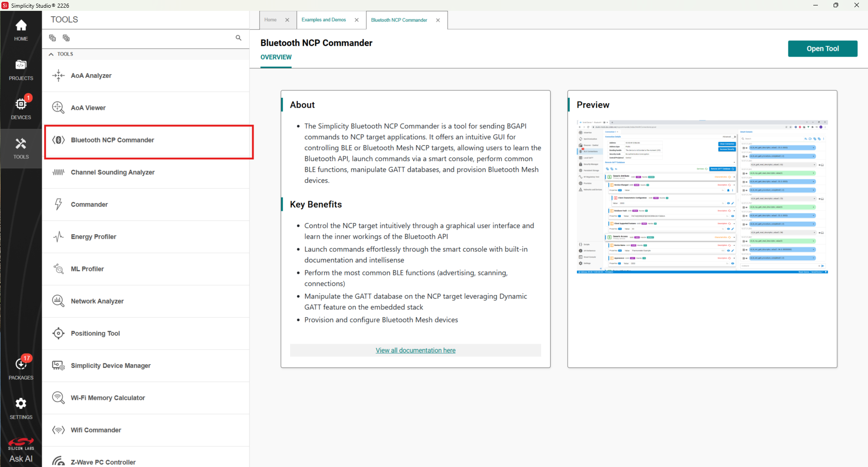Open the Devices sidebar section
The image size is (868, 467).
pos(21,109)
